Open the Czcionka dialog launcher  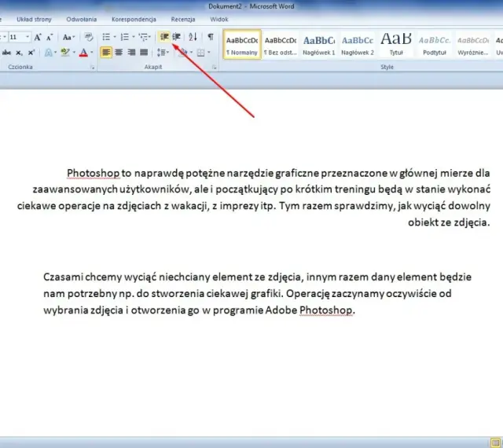[93, 68]
